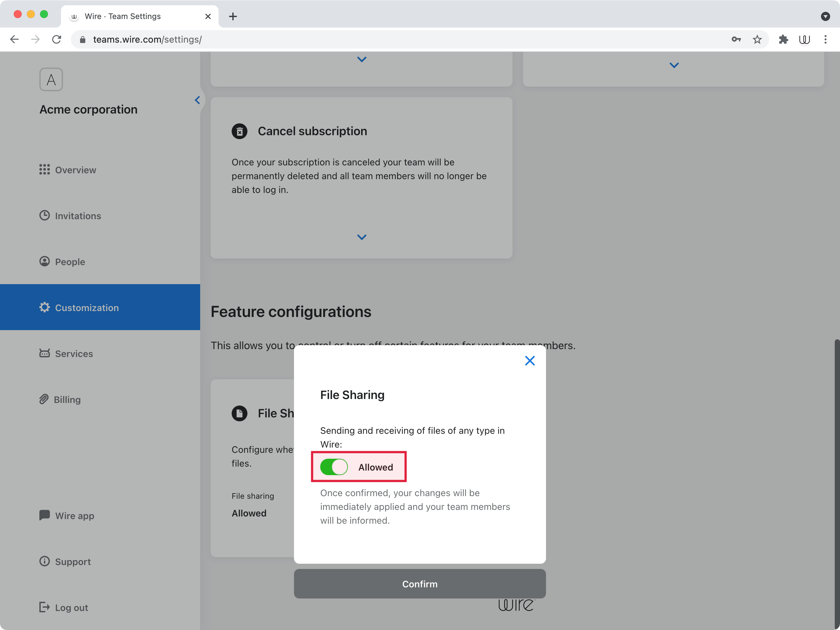This screenshot has width=840, height=630.
Task: Confirm the file sharing changes
Action: (x=420, y=584)
